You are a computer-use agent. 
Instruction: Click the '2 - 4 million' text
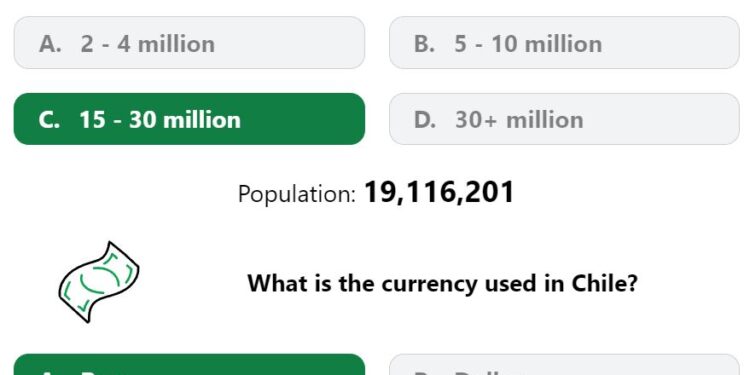point(148,44)
